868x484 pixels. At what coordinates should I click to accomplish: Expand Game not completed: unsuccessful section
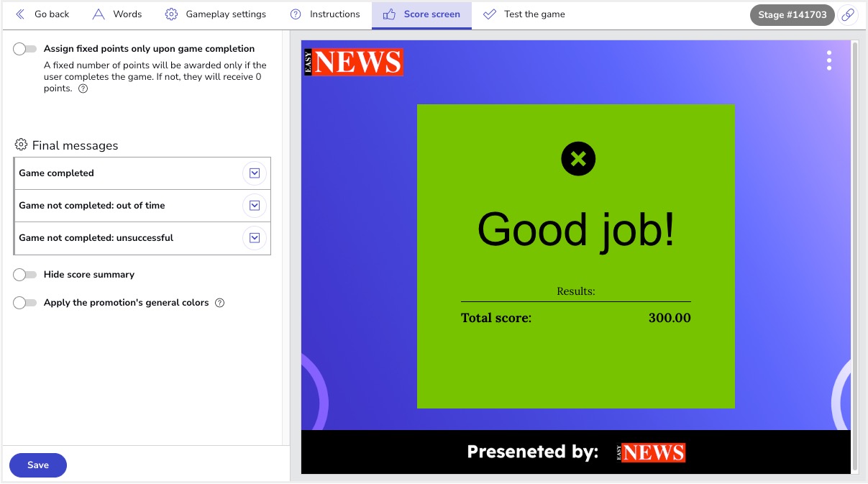pyautogui.click(x=254, y=238)
